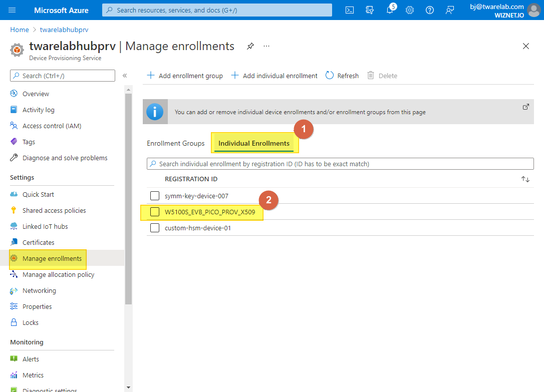
Task: Click the Manage allocation policy icon
Action: click(x=14, y=274)
